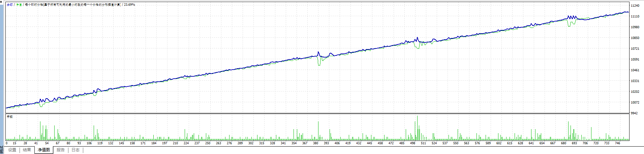This screenshot has width=644, height=154.
Task: Click the 10072 y-axis value
Action: 635,103
